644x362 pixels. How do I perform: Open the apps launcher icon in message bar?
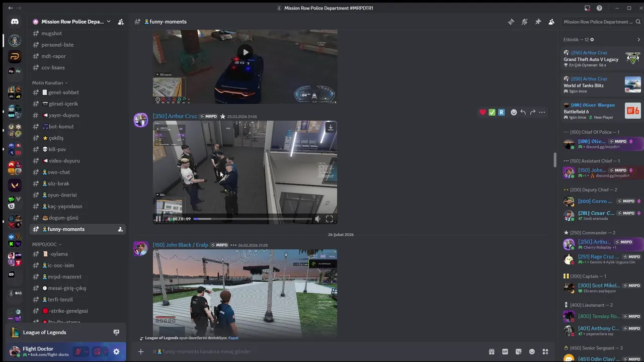(545, 351)
